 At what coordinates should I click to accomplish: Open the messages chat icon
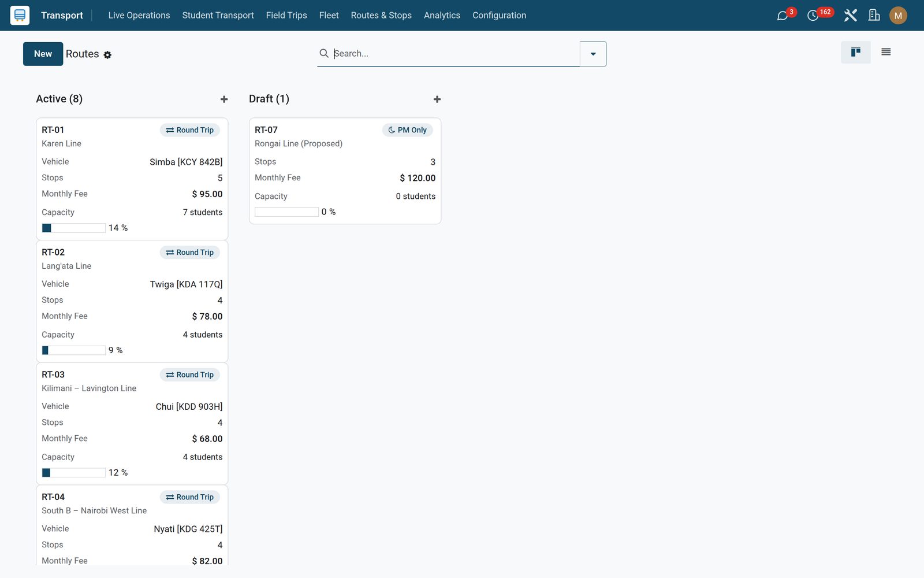783,16
